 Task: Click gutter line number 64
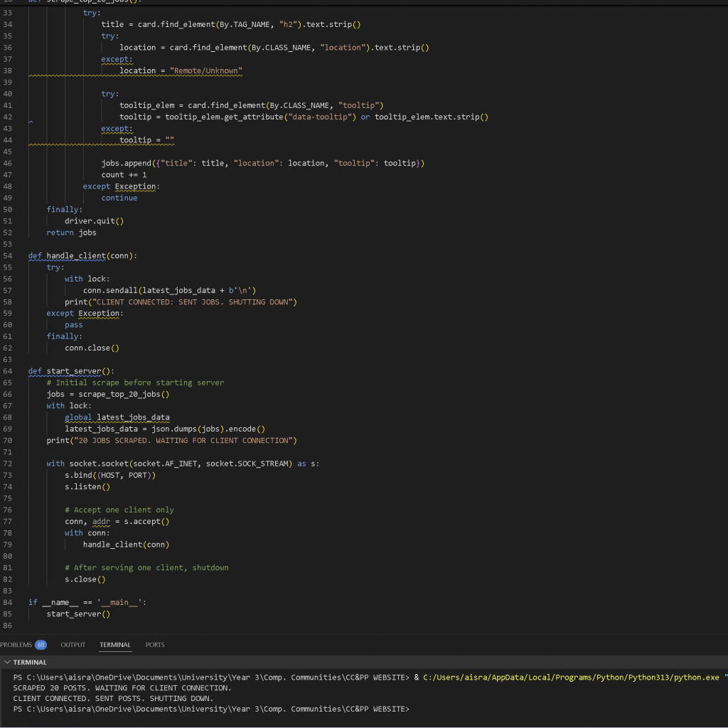point(7,371)
